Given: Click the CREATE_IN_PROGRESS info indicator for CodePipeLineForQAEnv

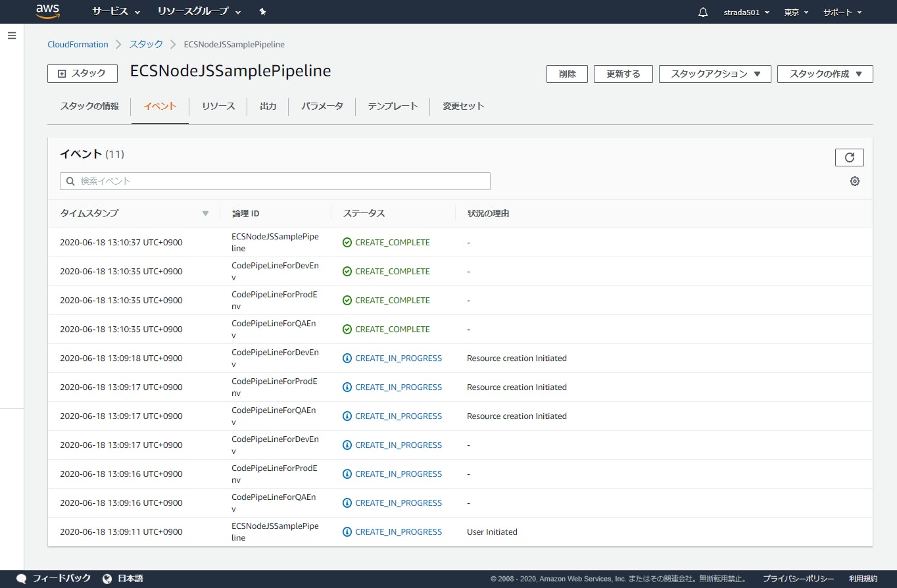Looking at the screenshot, I should [347, 416].
